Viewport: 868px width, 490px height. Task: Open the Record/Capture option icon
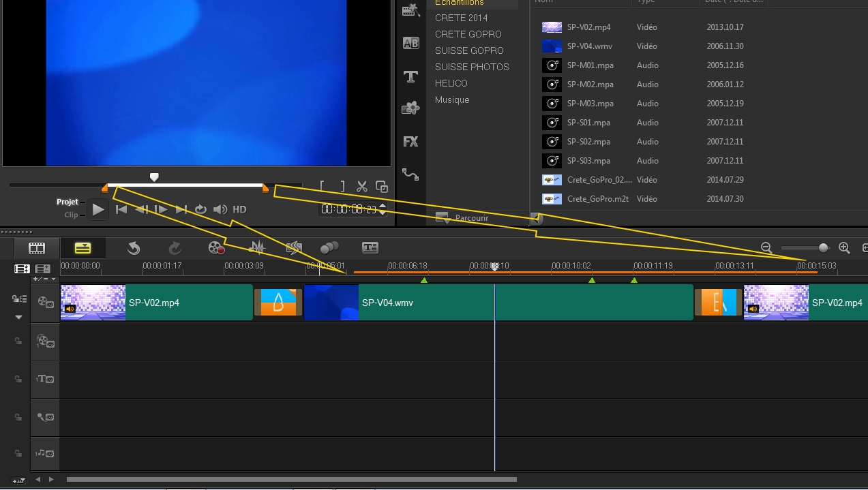click(217, 248)
